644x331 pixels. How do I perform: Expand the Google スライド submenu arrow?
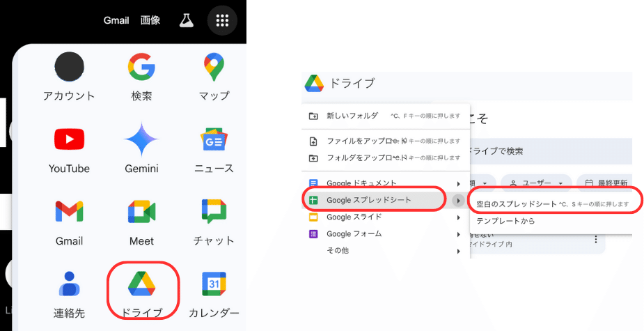pos(458,217)
